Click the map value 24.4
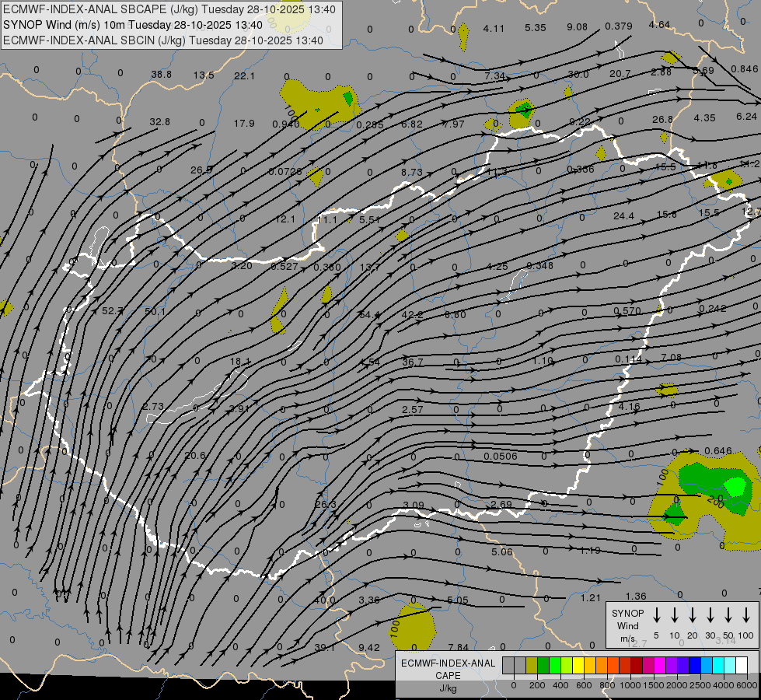This screenshot has height=700, width=761. pyautogui.click(x=623, y=215)
